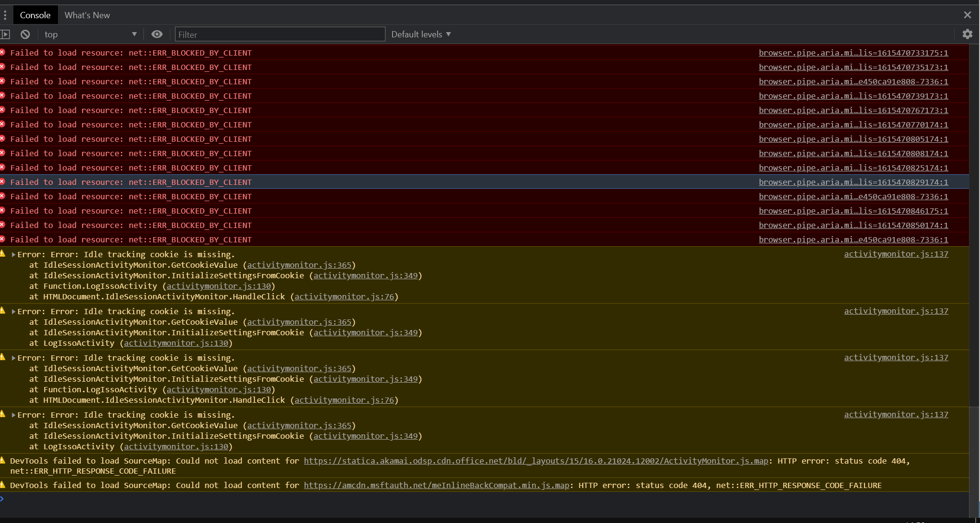Open the DevTools three-dot menu
Viewport: 980px width, 523px height.
[5, 15]
